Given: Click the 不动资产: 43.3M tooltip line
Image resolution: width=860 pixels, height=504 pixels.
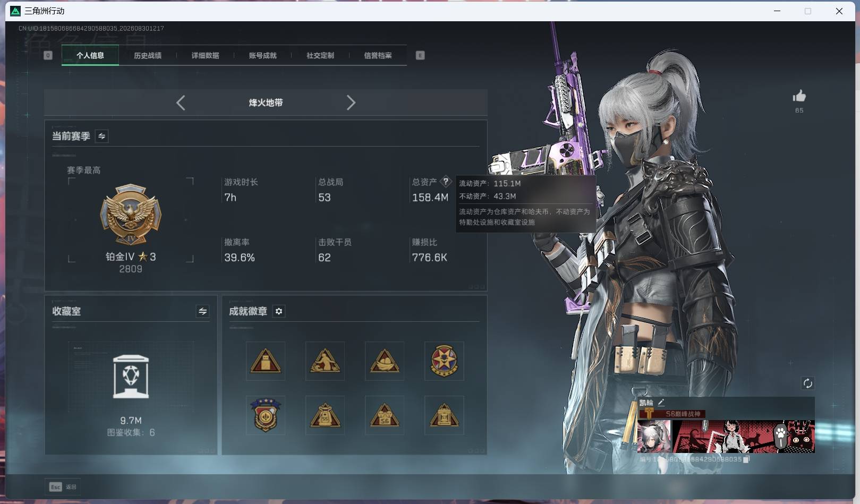Looking at the screenshot, I should click(488, 196).
